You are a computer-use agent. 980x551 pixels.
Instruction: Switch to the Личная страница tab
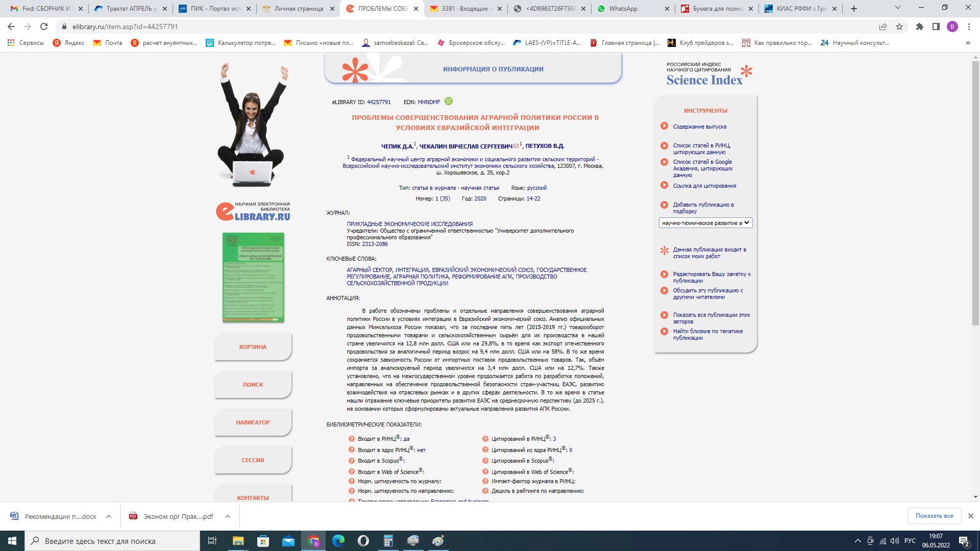point(298,9)
